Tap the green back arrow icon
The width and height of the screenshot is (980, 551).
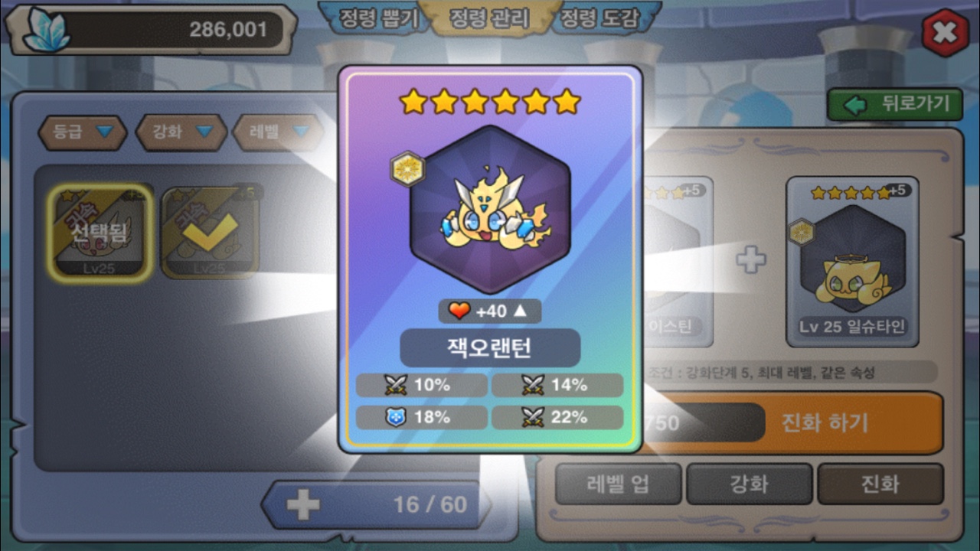(855, 105)
